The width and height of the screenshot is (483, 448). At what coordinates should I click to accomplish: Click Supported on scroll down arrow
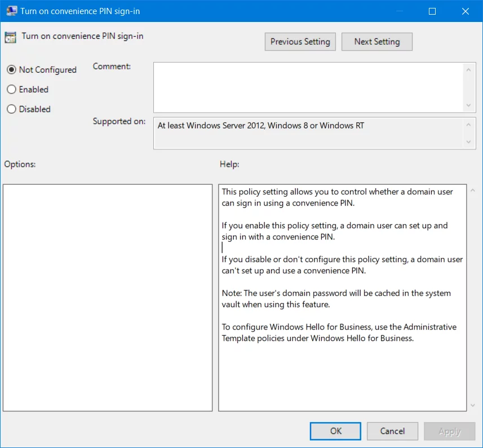pyautogui.click(x=468, y=142)
